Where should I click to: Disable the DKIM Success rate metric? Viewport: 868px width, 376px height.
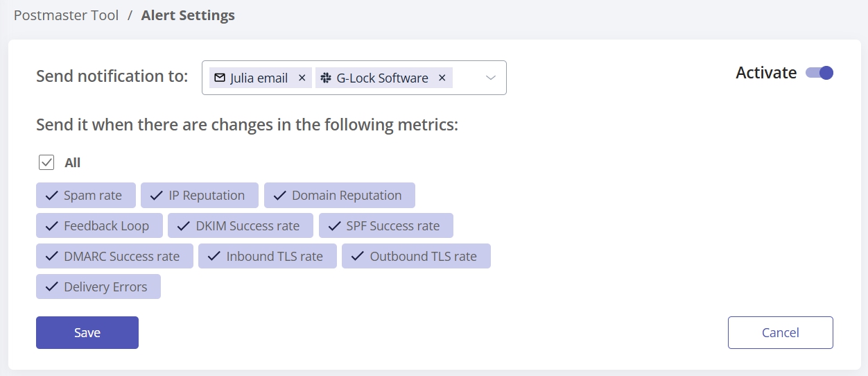[x=241, y=226]
